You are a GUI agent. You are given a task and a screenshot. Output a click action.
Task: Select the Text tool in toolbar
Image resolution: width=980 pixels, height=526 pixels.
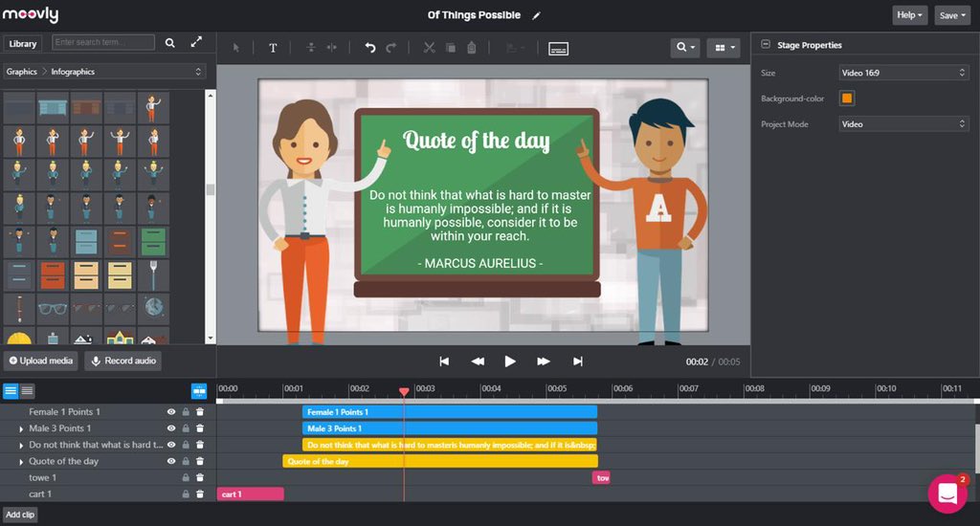(273, 48)
